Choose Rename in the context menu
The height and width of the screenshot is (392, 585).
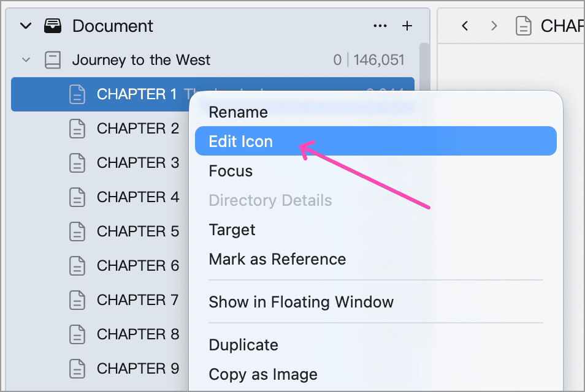[x=238, y=112]
